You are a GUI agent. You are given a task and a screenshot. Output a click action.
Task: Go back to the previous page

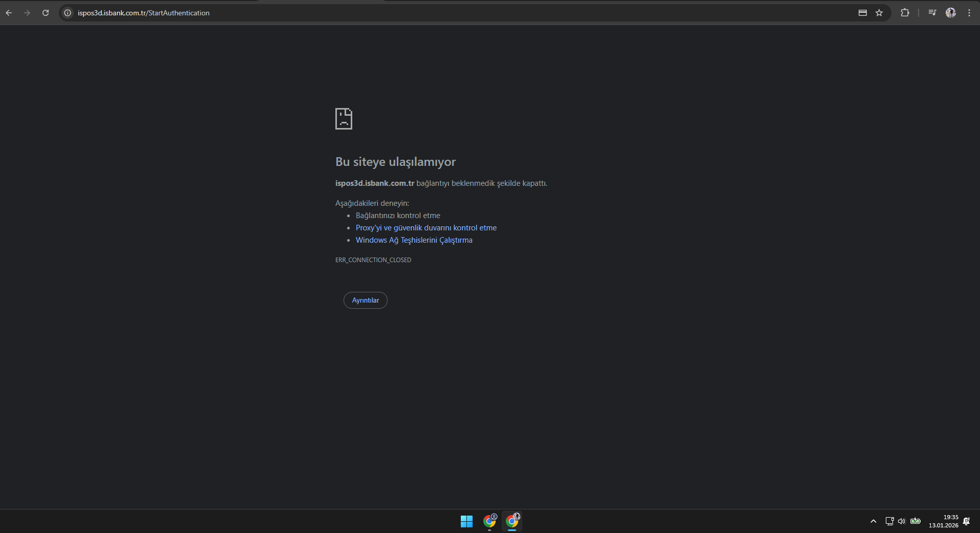tap(9, 13)
